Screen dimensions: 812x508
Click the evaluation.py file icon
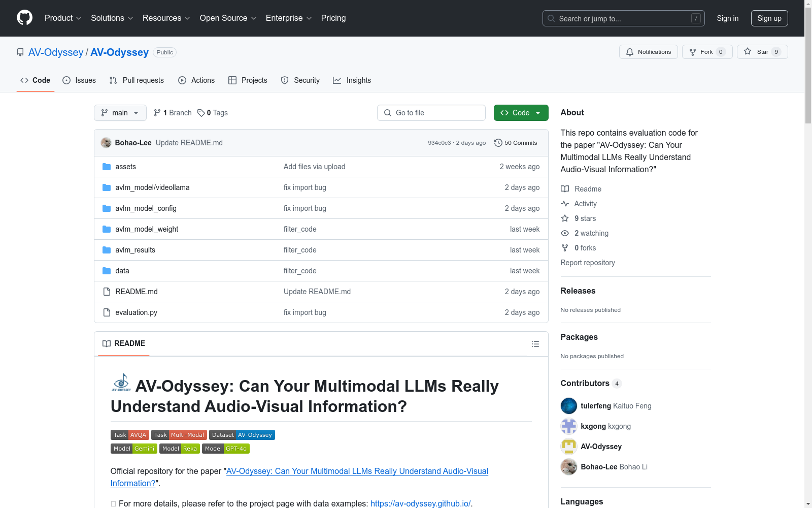(x=107, y=312)
